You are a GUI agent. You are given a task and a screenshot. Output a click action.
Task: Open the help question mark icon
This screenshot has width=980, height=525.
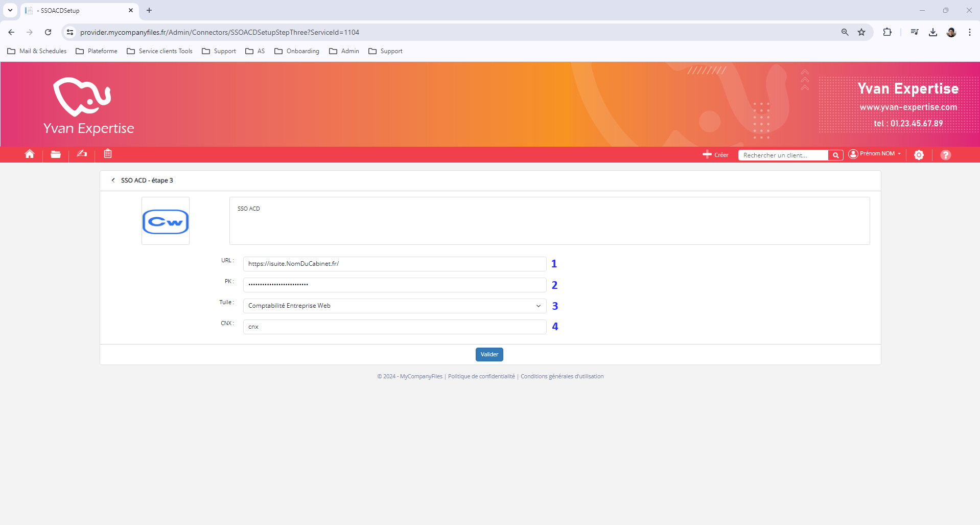tap(945, 155)
